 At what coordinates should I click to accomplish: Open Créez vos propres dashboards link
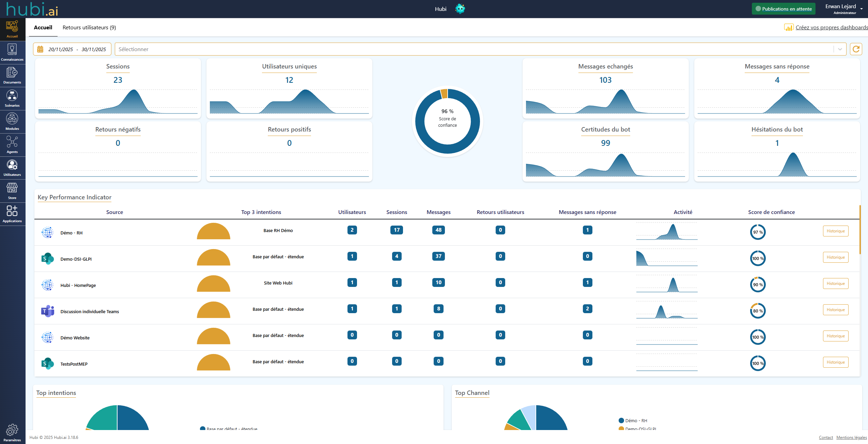tap(831, 28)
